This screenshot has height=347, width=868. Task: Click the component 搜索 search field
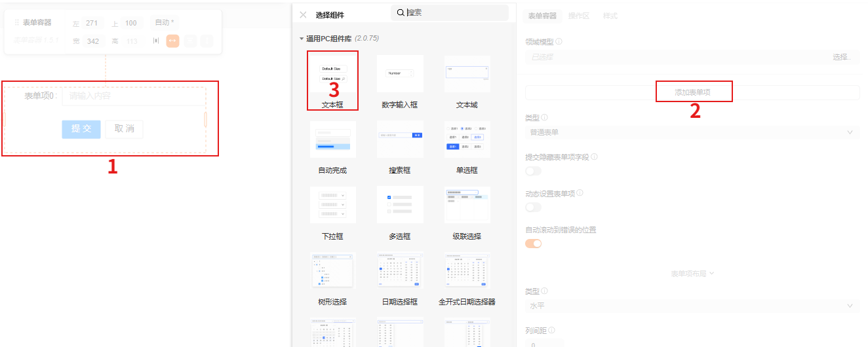pyautogui.click(x=450, y=12)
